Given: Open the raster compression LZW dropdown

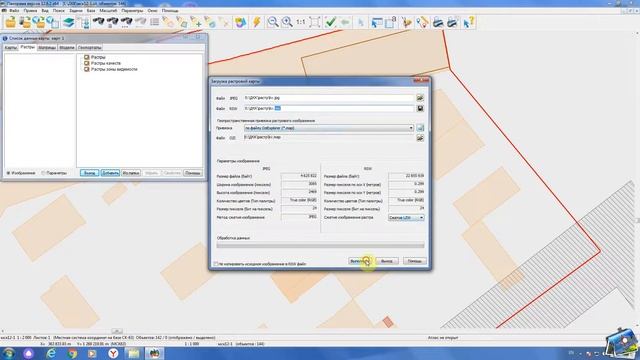Looking at the screenshot, I should click(406, 218).
